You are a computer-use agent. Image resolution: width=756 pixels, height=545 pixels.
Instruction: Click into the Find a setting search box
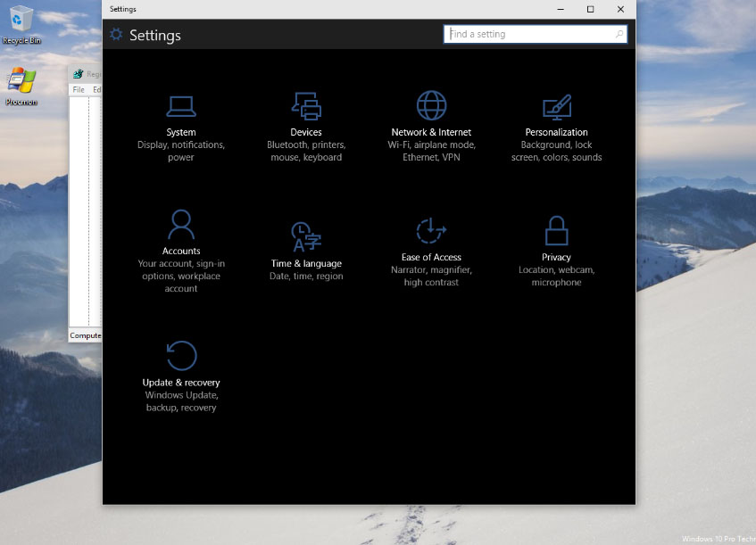click(x=536, y=34)
